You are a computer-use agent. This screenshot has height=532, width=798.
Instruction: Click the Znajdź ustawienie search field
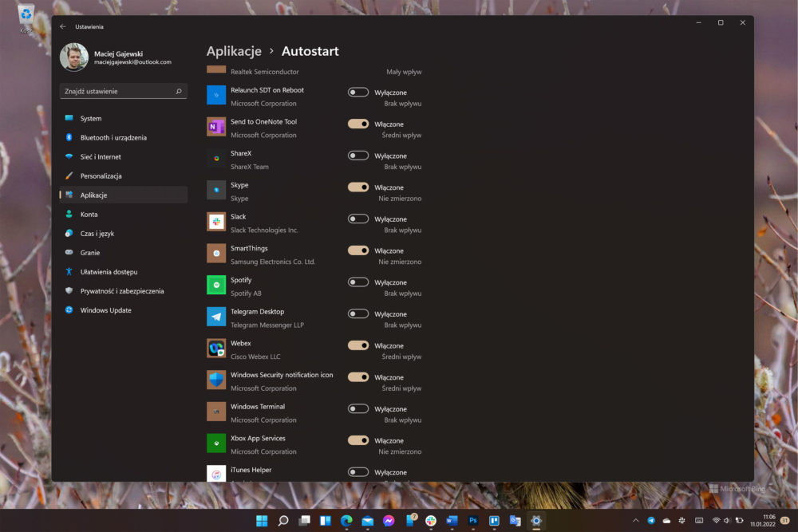point(124,91)
